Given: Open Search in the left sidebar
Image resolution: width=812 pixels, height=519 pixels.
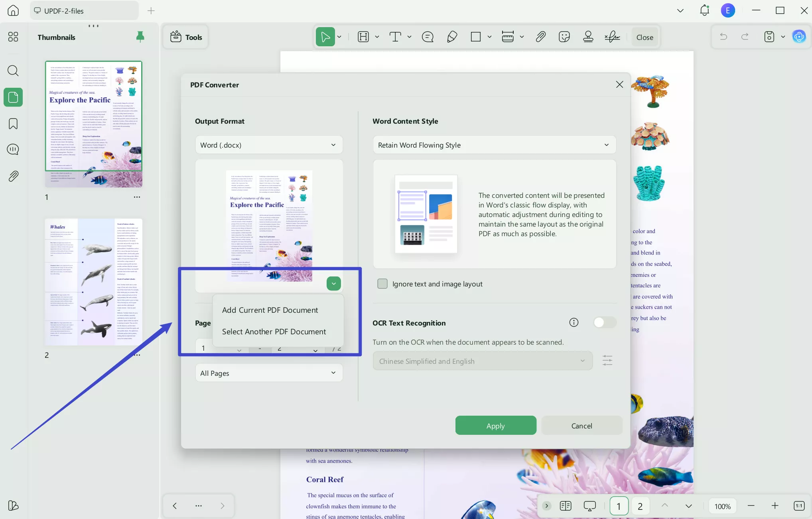Looking at the screenshot, I should pos(13,71).
